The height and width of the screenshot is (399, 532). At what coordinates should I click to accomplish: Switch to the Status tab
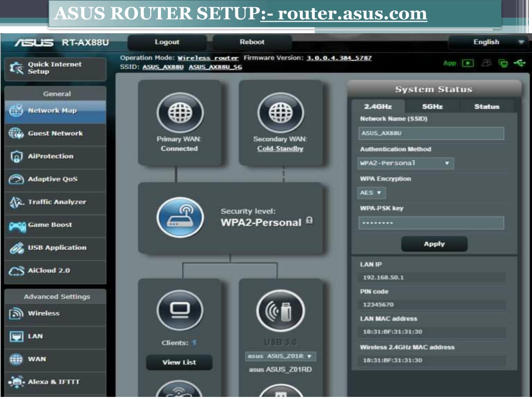point(487,107)
